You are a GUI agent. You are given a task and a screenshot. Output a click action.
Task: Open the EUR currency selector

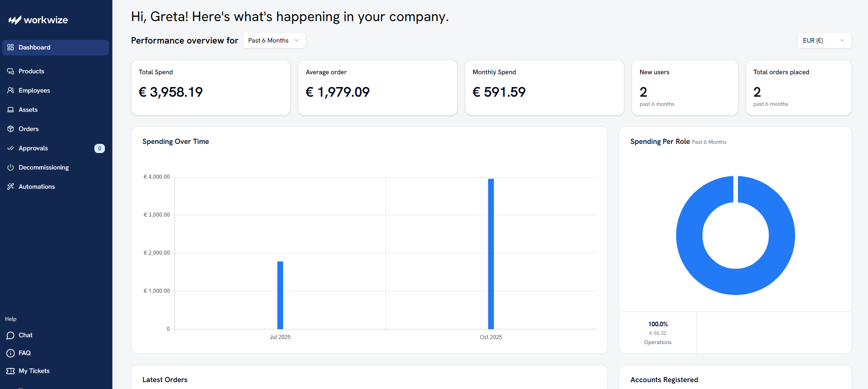coord(824,40)
